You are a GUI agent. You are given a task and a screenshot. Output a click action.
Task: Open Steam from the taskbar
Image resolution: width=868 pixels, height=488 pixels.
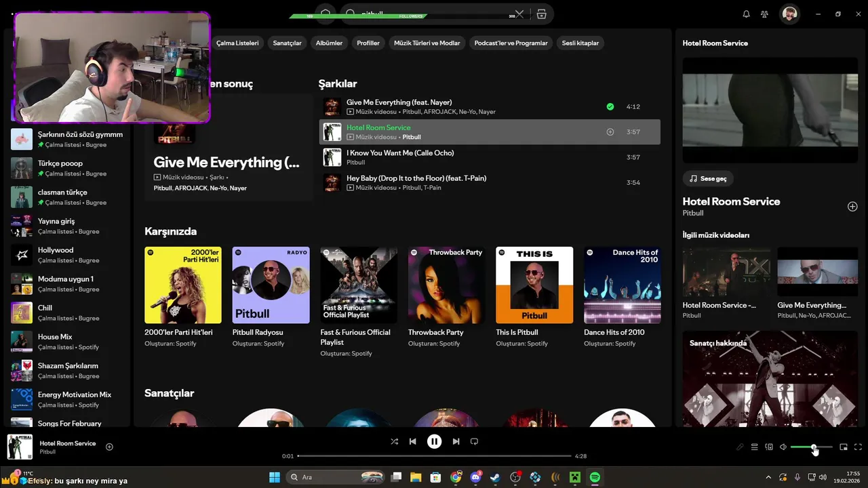tap(496, 477)
